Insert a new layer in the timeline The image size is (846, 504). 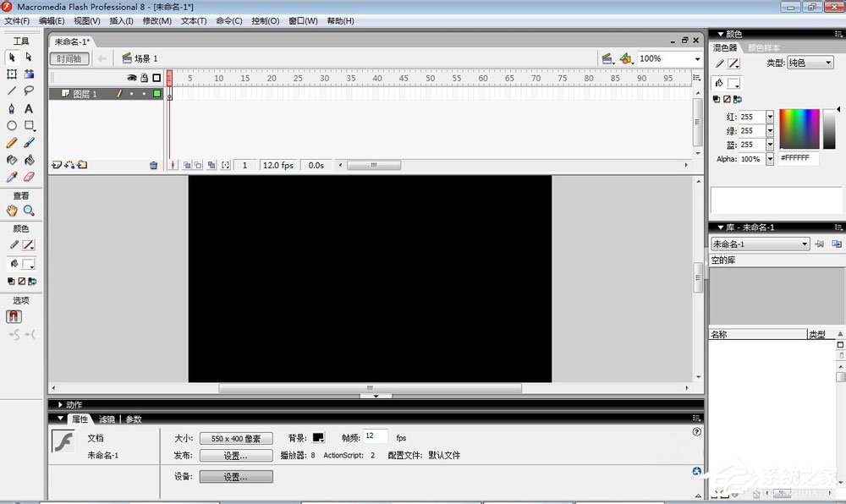click(58, 165)
